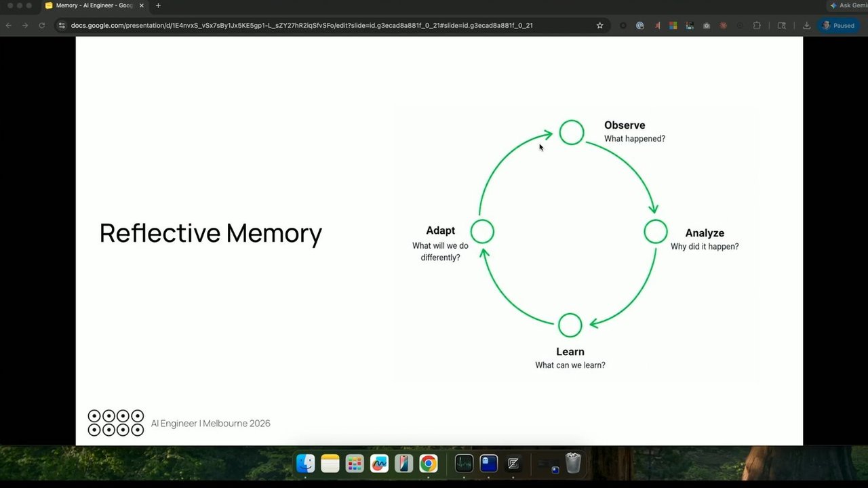Screen dimensions: 868x488
Task: Open the Extensions puzzle-piece menu
Action: pos(757,26)
